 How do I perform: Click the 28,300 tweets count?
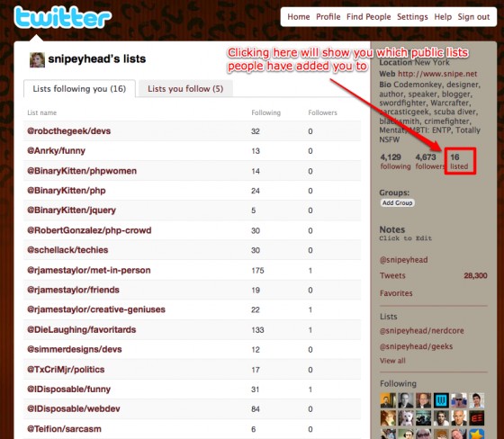point(476,275)
